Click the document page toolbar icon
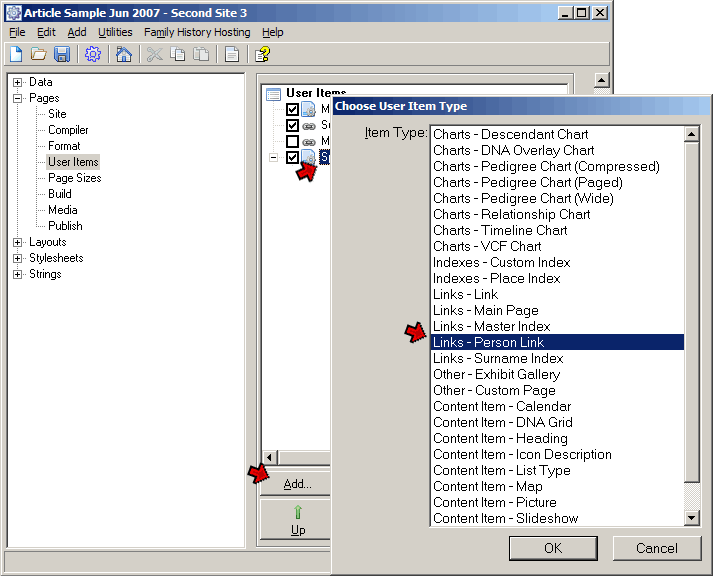The image size is (713, 576). pyautogui.click(x=231, y=54)
